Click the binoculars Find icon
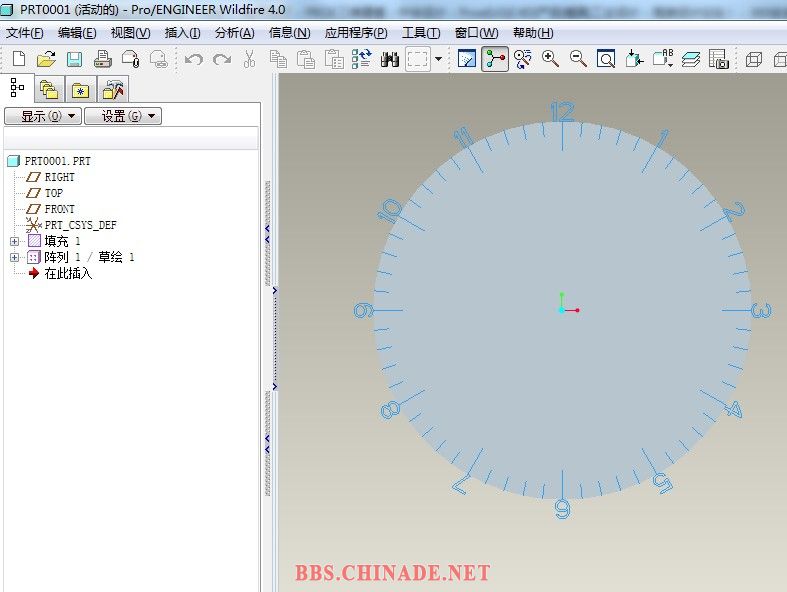 (390, 59)
